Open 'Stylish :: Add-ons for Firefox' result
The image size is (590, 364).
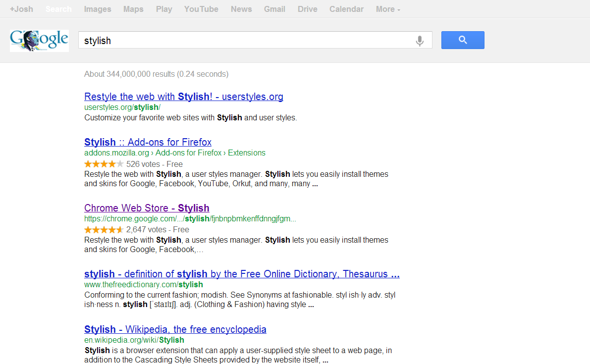pyautogui.click(x=148, y=142)
